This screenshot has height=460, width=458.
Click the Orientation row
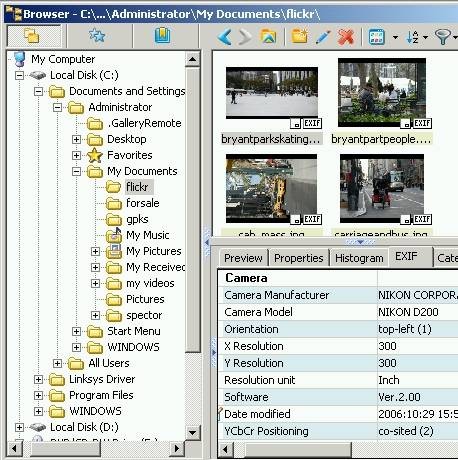tap(338, 329)
